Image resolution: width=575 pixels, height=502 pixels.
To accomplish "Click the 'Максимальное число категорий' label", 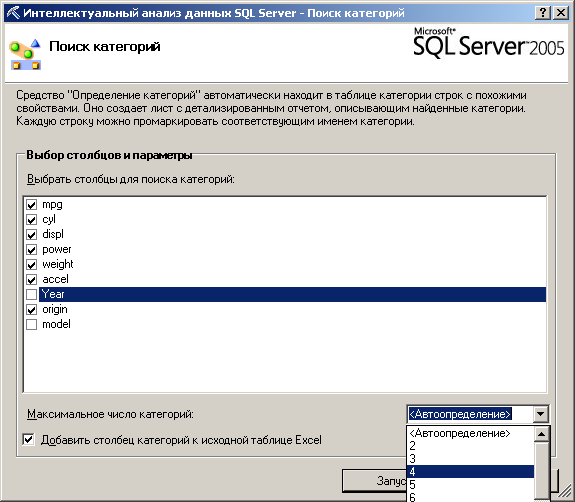I will pos(110,414).
